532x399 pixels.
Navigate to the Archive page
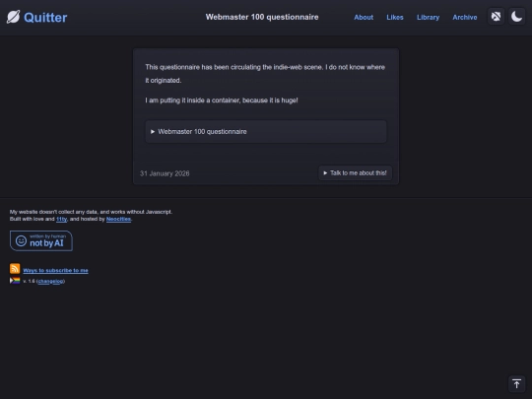click(464, 18)
